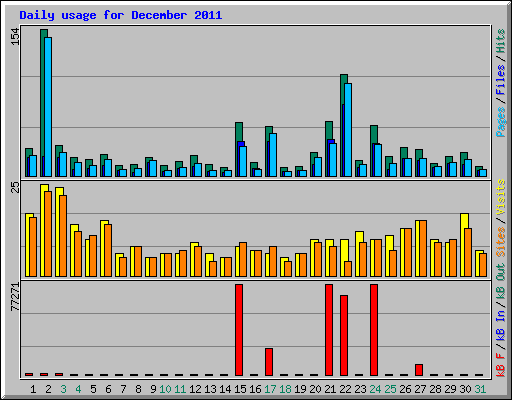
Task: Click the cyan pages bar for day 22
Action: point(348,130)
